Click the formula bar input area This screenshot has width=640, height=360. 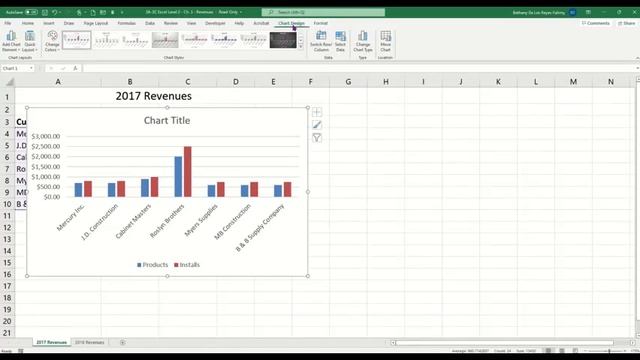click(x=358, y=68)
